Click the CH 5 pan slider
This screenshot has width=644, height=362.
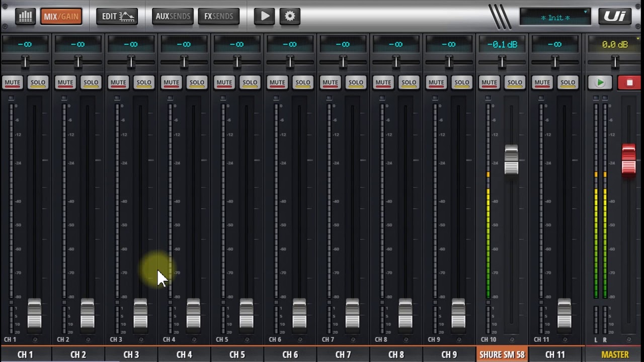(237, 62)
